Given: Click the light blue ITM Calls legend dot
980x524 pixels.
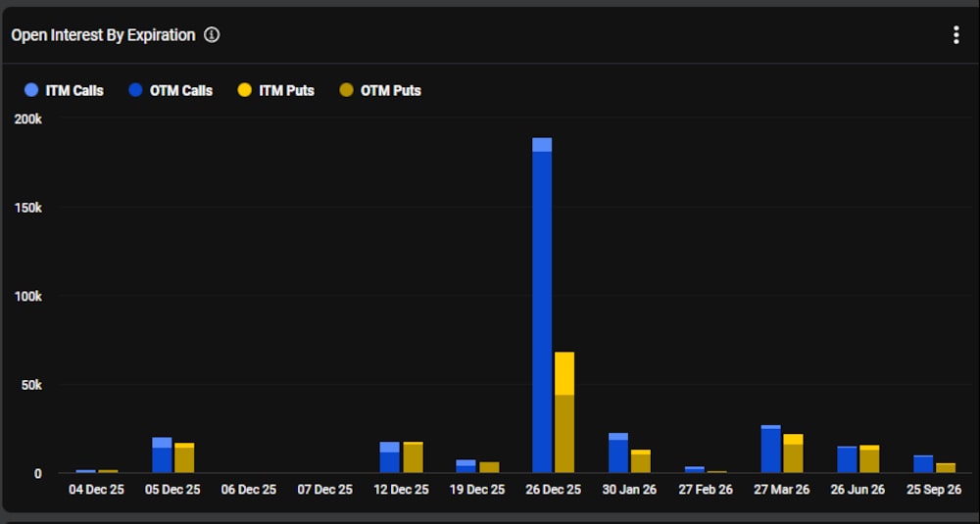Looking at the screenshot, I should click(x=31, y=90).
